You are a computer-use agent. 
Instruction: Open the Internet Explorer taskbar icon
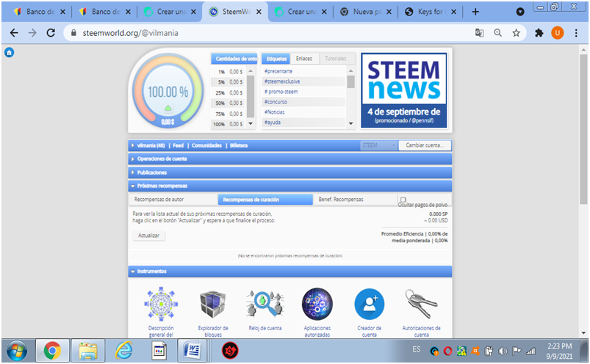(x=123, y=351)
